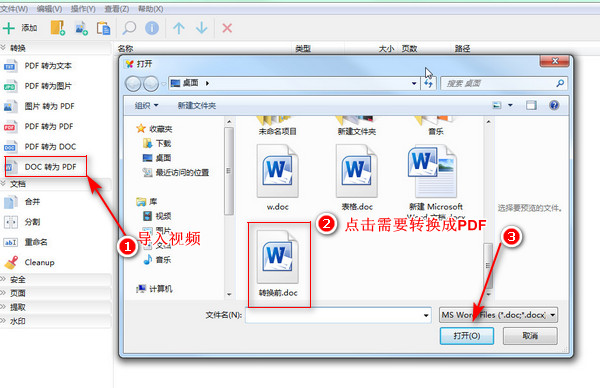Screen dimensions: 600x388
Task: Click the refresh icon beside address bar
Action: 429,83
